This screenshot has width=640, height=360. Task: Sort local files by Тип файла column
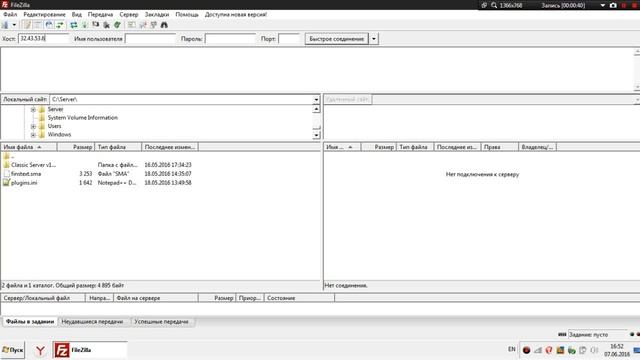(118, 147)
